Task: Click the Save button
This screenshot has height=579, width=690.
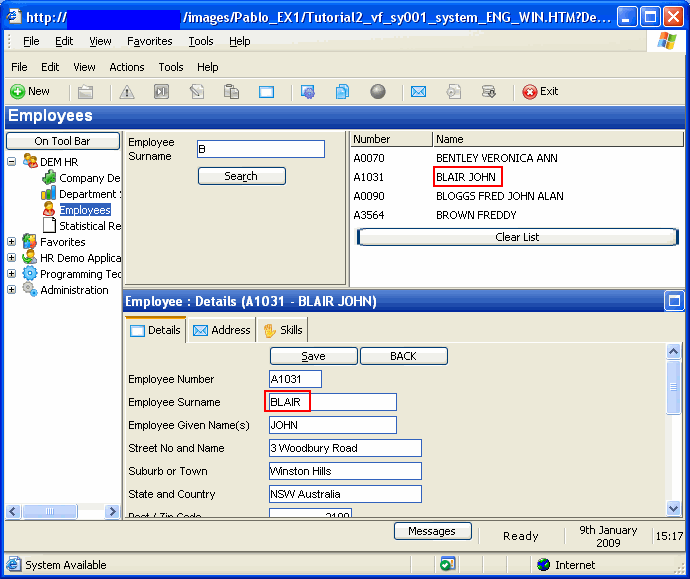Action: [313, 356]
